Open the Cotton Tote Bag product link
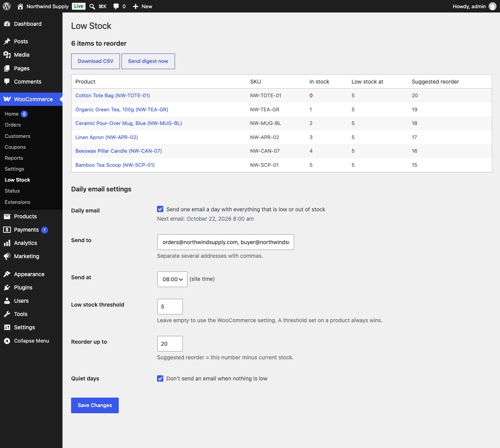This screenshot has width=500, height=448. pos(112,96)
